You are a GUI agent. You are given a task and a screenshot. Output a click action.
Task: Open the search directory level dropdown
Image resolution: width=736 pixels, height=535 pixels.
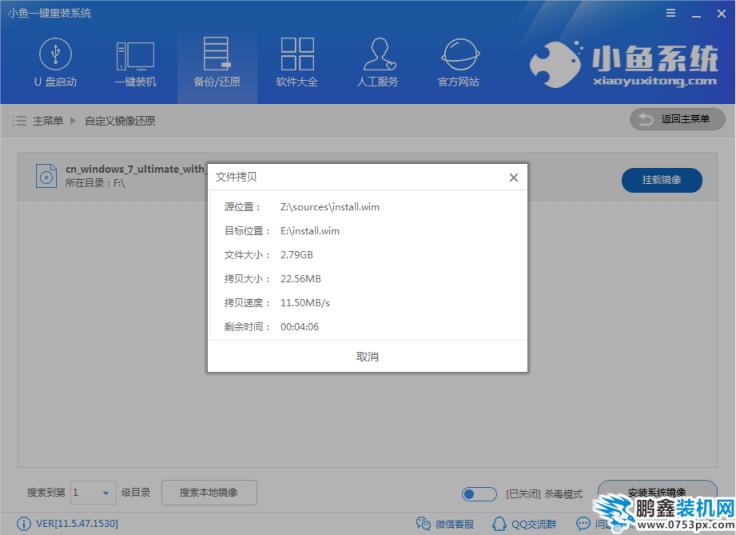pyautogui.click(x=93, y=492)
